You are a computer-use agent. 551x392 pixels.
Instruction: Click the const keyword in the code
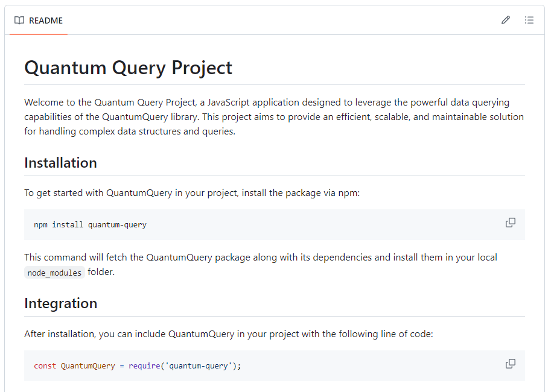coord(45,366)
